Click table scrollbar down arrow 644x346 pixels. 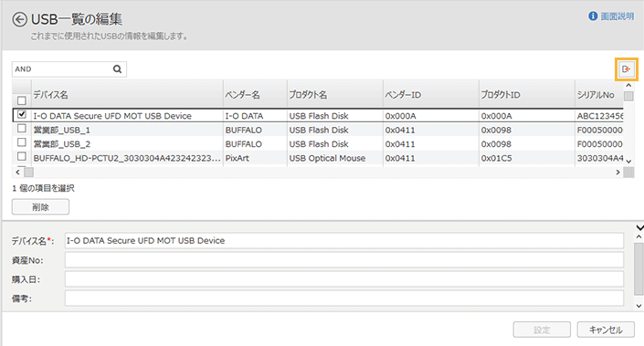628,162
